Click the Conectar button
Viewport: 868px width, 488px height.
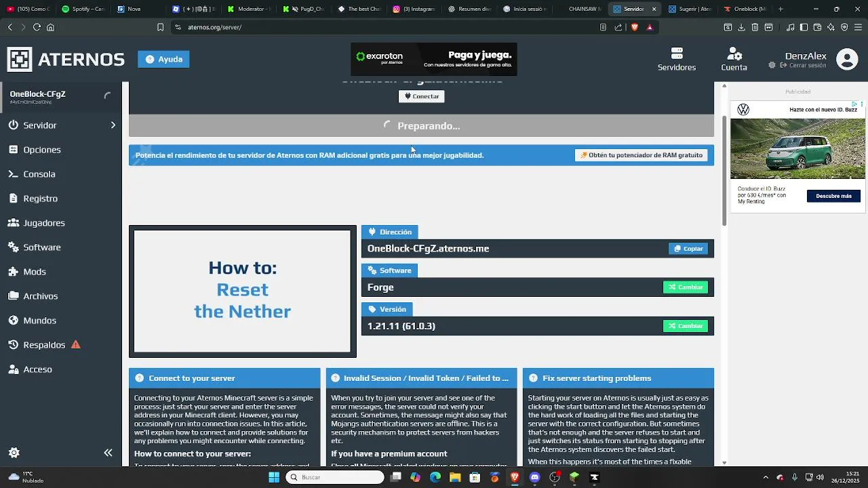pyautogui.click(x=422, y=96)
